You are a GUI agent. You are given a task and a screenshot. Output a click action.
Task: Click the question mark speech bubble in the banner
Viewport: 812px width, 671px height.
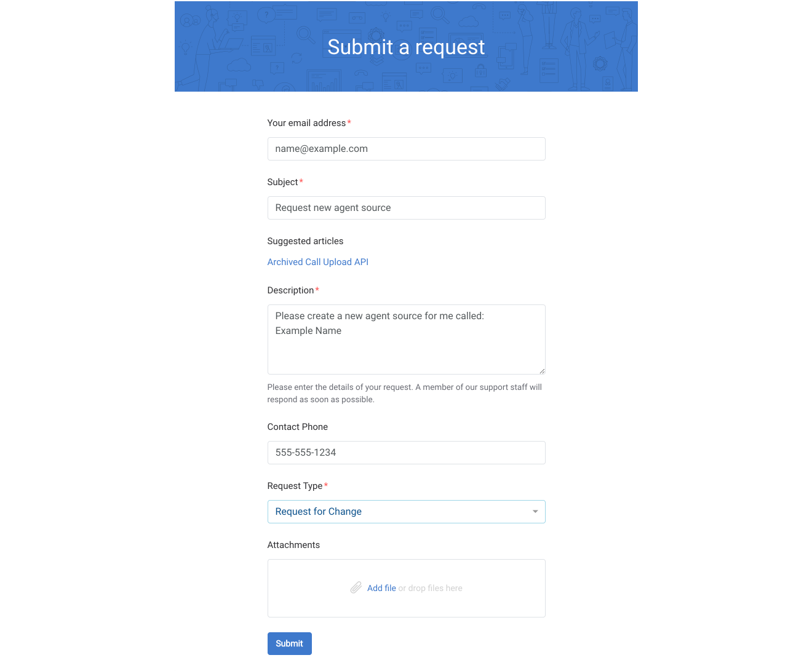[x=266, y=15]
